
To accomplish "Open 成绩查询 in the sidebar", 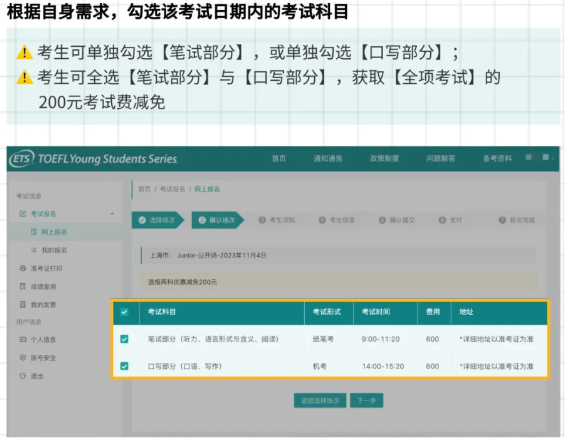I will [43, 286].
